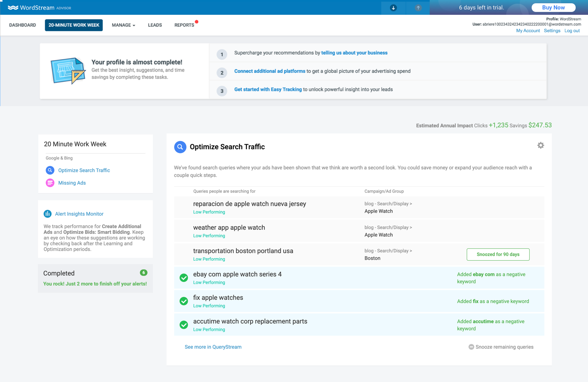Click the Optimize Search Traffic sidebar magnifier icon
The image size is (588, 382).
coord(50,170)
